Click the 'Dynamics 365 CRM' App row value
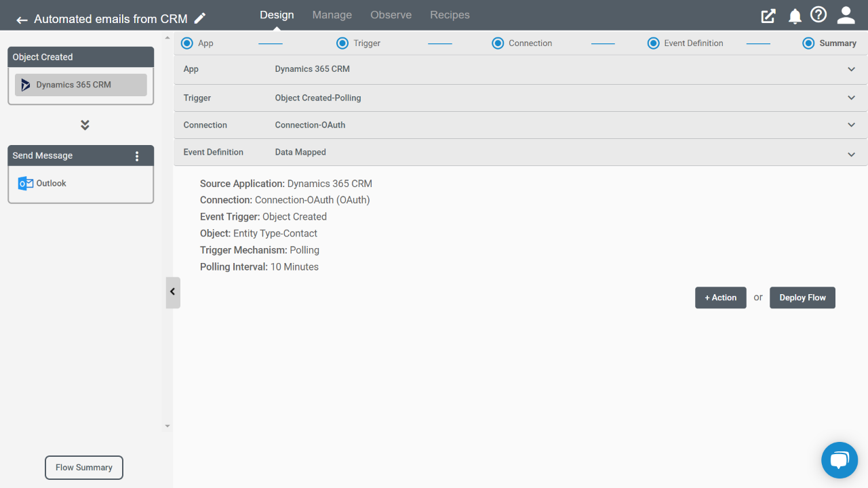 (x=313, y=69)
